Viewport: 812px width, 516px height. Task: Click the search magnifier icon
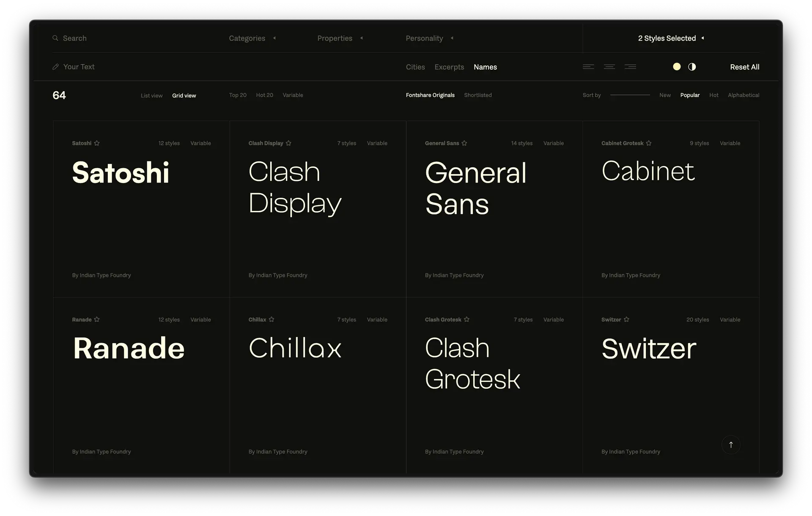pyautogui.click(x=55, y=38)
